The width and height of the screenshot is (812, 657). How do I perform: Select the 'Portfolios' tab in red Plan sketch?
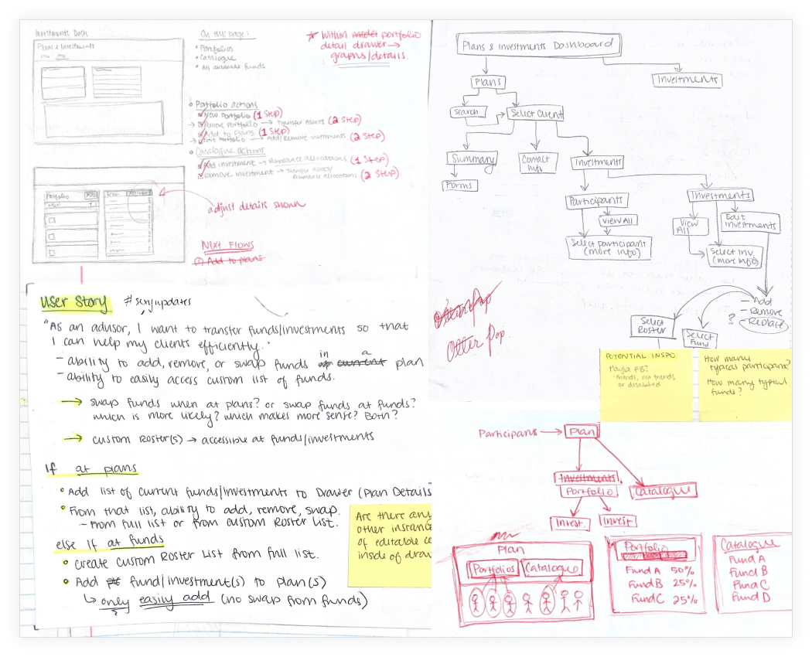[493, 570]
